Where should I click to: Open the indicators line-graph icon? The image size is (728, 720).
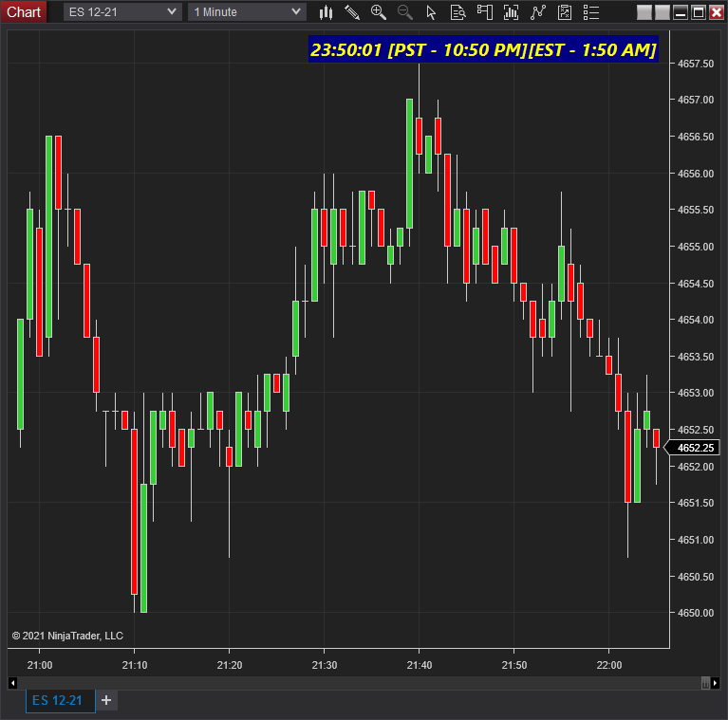coord(537,12)
